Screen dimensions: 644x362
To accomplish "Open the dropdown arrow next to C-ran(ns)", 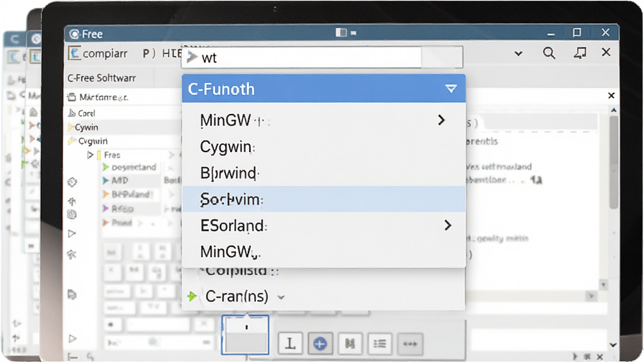I will [281, 297].
